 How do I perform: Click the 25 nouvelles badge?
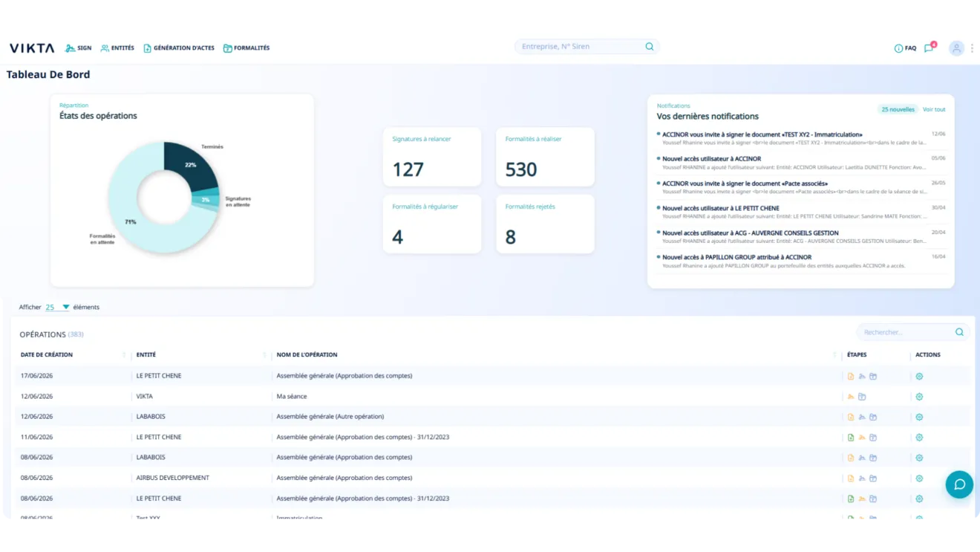(x=898, y=109)
